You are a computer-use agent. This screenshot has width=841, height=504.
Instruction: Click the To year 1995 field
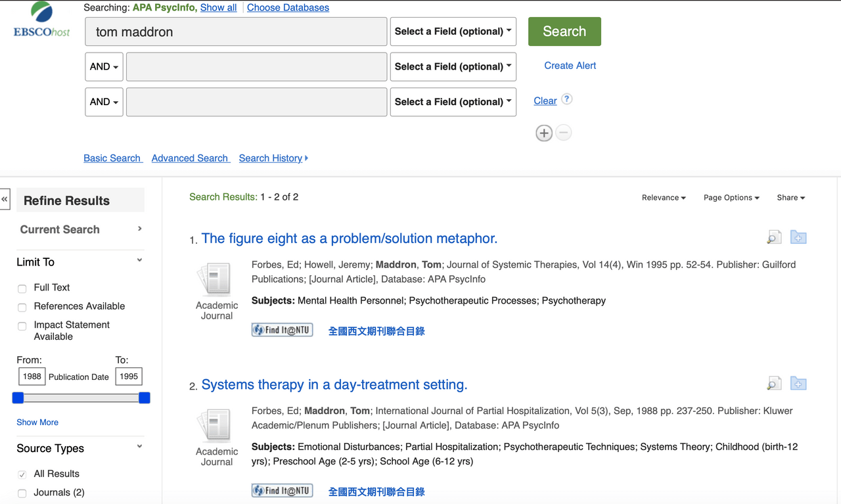coord(129,377)
